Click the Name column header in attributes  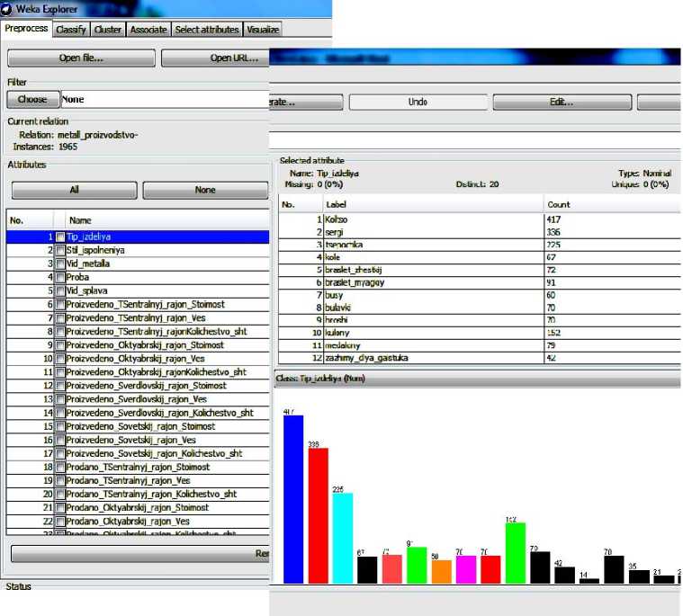(x=167, y=220)
